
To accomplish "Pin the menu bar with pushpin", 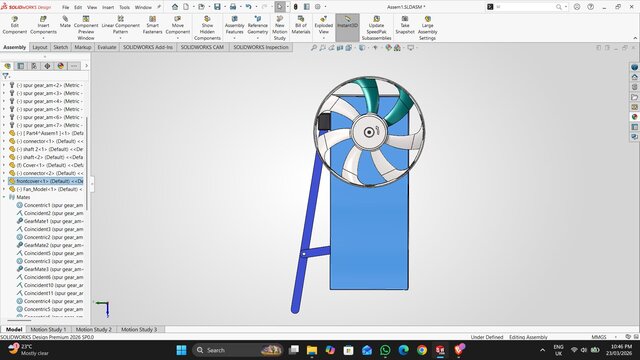I will pos(159,7).
